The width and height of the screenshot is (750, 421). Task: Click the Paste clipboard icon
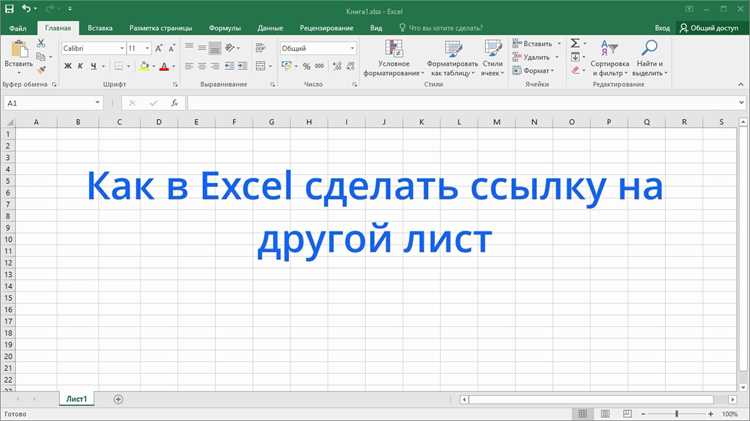19,49
